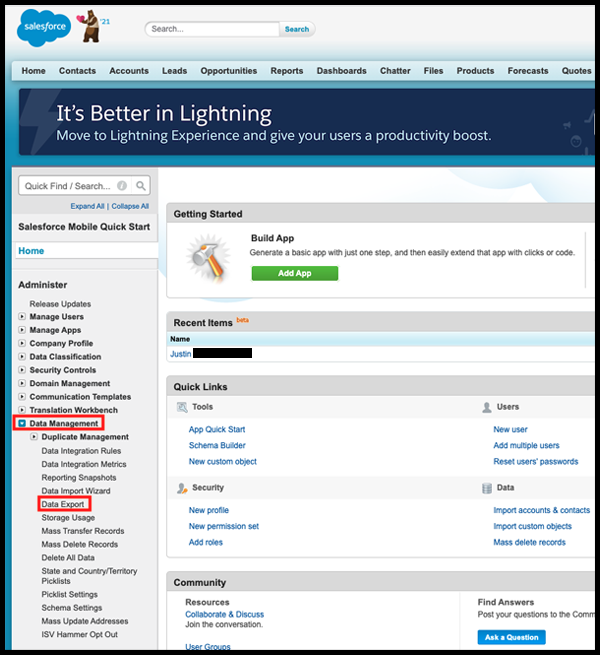
Task: Open the Dashboards tab
Action: 341,71
